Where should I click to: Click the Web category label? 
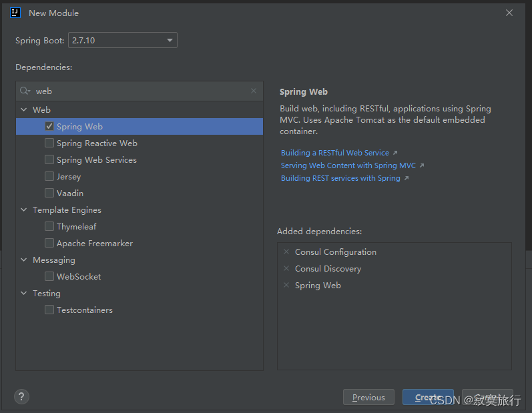point(41,110)
